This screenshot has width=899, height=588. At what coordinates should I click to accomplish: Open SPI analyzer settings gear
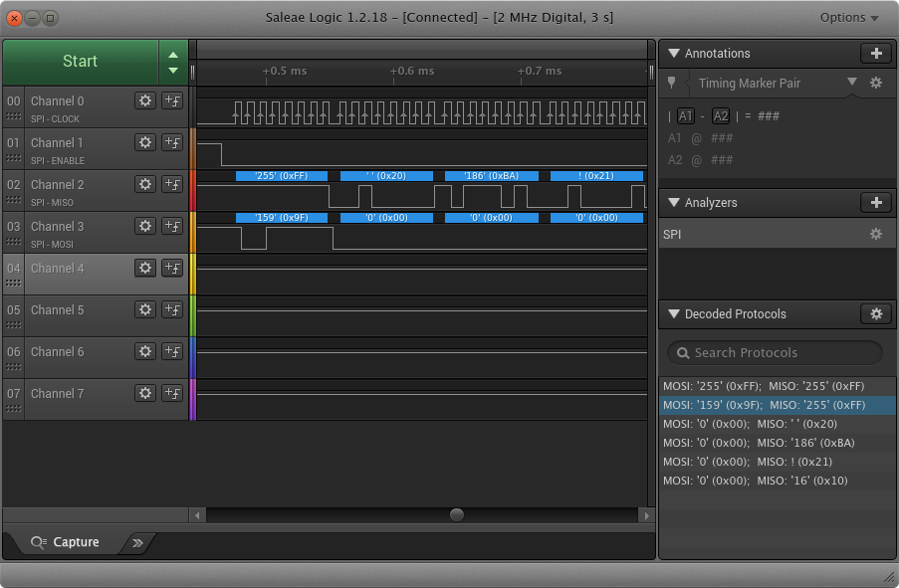tap(876, 234)
